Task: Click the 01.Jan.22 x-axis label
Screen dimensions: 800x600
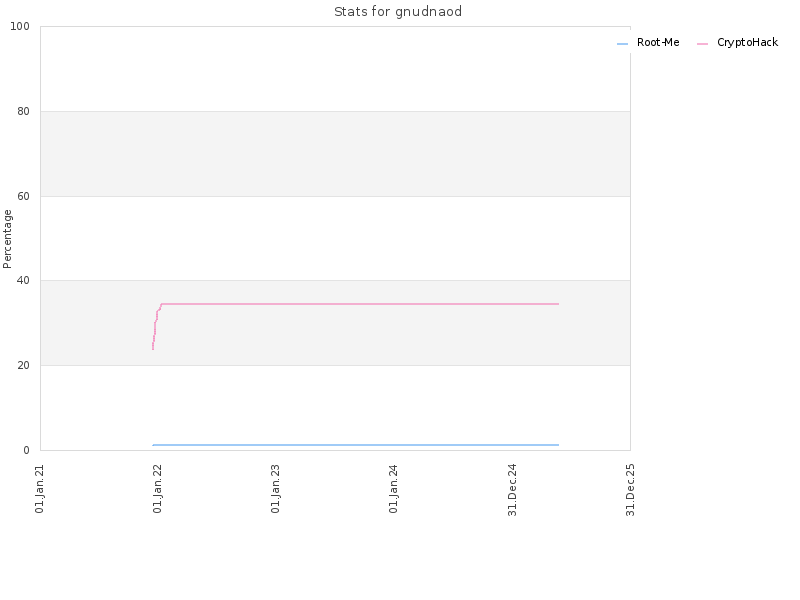Action: click(158, 489)
